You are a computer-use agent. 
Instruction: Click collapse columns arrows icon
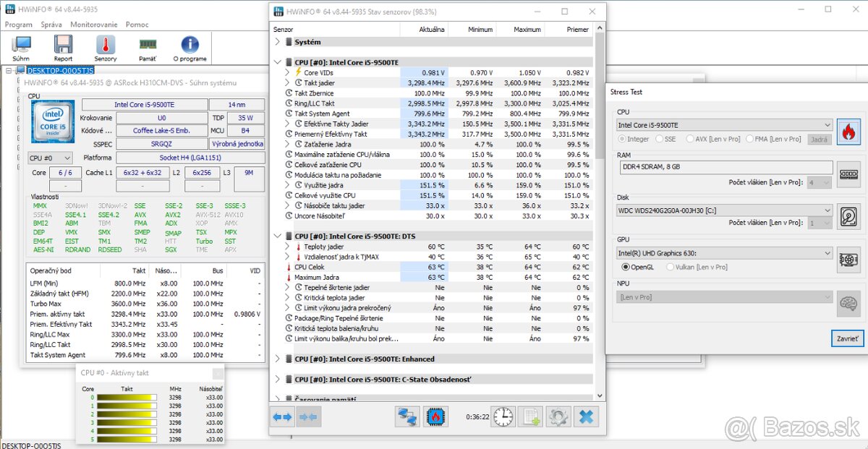coord(308,416)
